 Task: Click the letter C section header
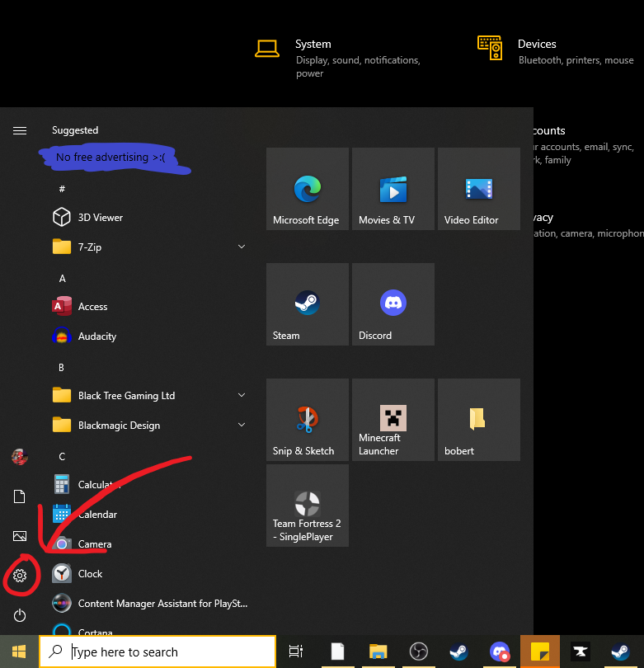point(62,456)
